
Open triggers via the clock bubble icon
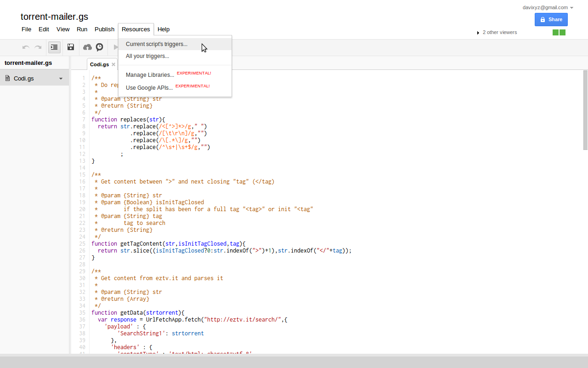tap(99, 47)
